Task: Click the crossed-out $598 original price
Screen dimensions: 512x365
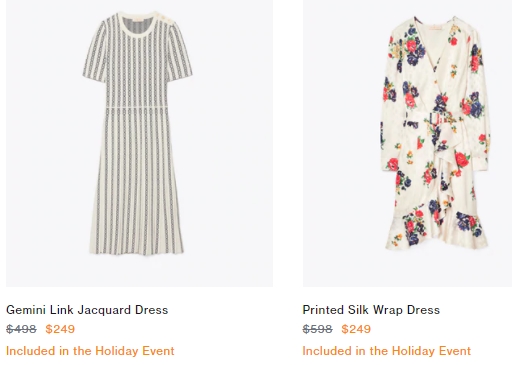Action: (x=318, y=329)
